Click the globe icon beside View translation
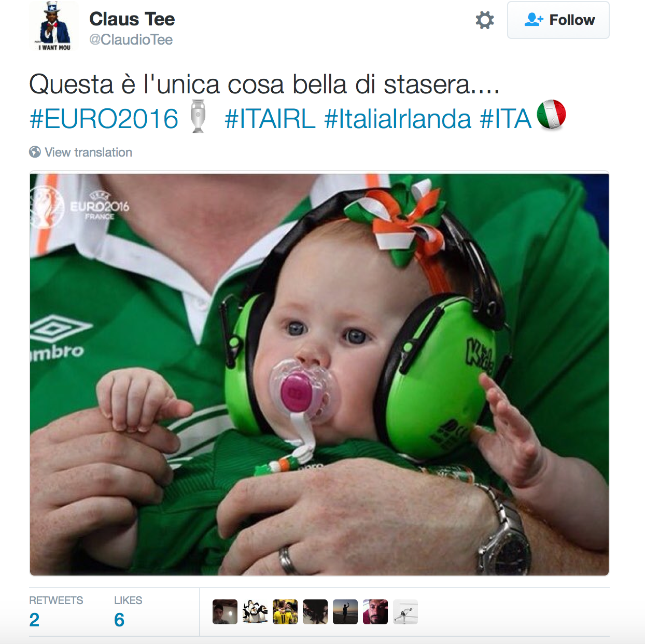Screen dimensions: 645x644 click(x=35, y=152)
